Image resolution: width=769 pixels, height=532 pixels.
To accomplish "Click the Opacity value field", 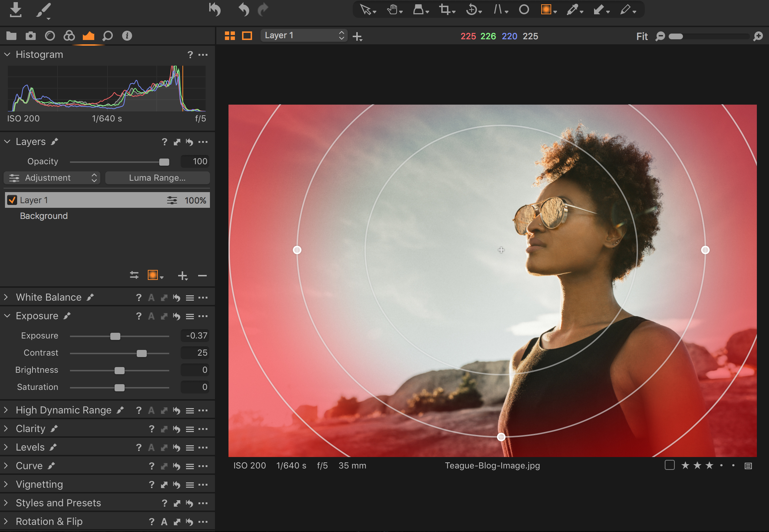I will point(195,161).
